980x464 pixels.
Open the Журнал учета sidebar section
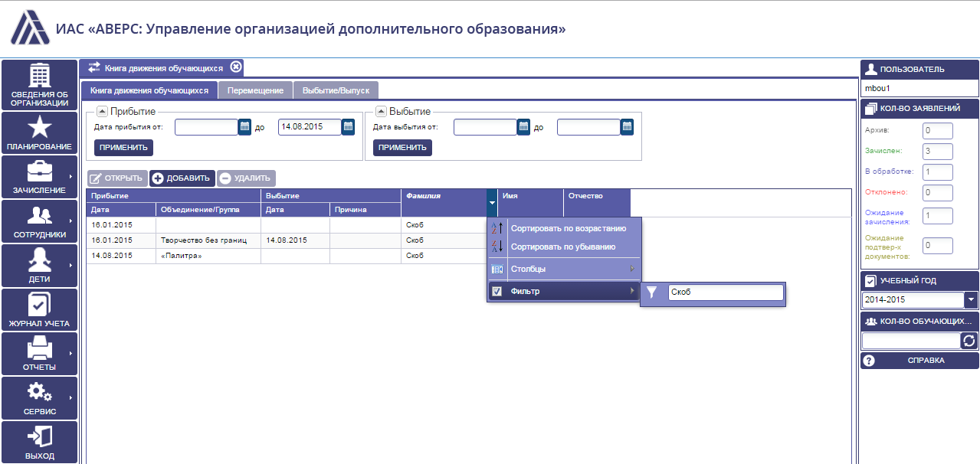coord(39,309)
